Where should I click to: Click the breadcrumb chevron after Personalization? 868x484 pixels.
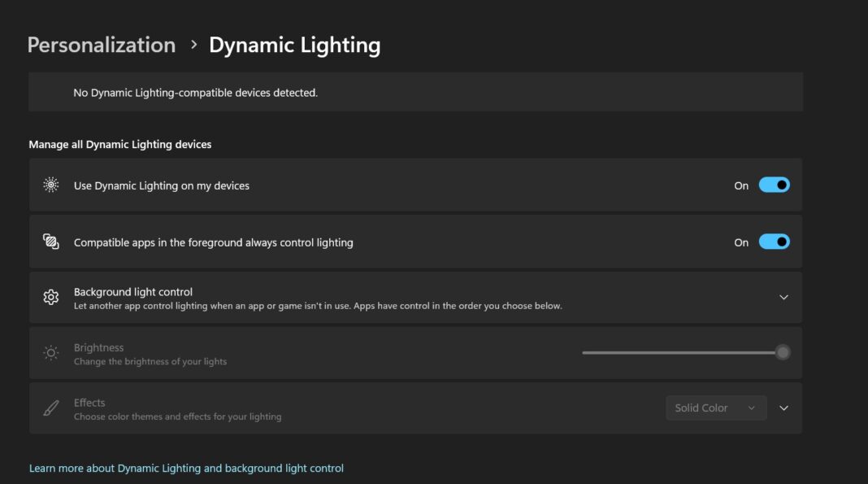[x=192, y=46]
